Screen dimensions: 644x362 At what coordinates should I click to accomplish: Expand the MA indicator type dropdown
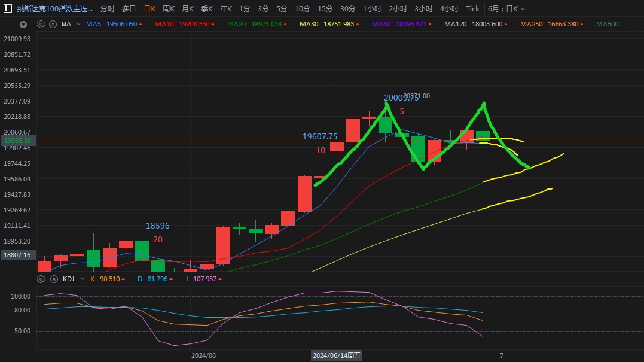click(79, 25)
